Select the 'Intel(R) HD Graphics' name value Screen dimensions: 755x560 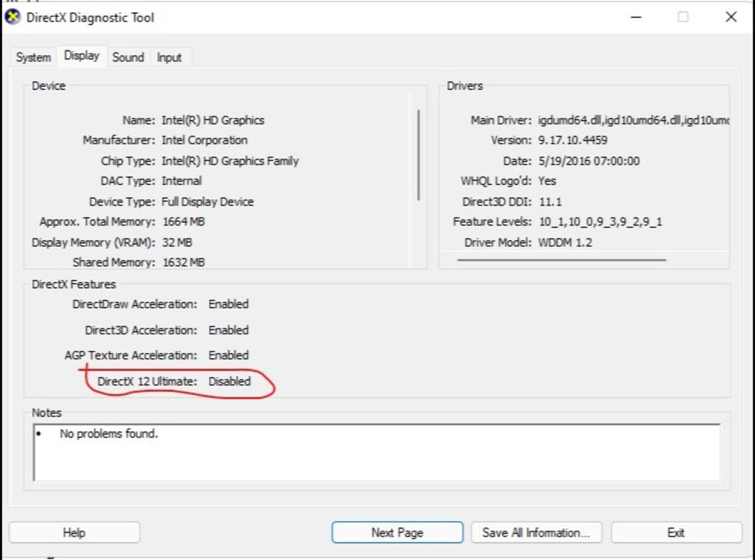[x=213, y=120]
